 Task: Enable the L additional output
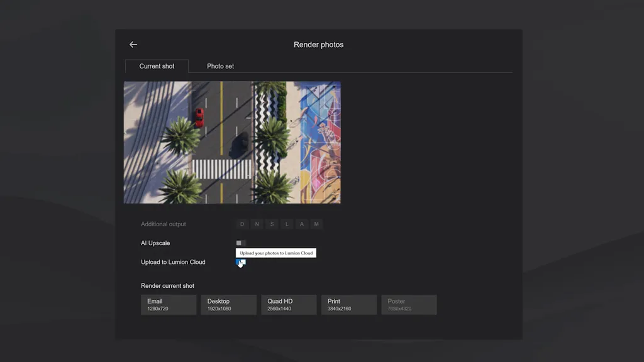287,224
